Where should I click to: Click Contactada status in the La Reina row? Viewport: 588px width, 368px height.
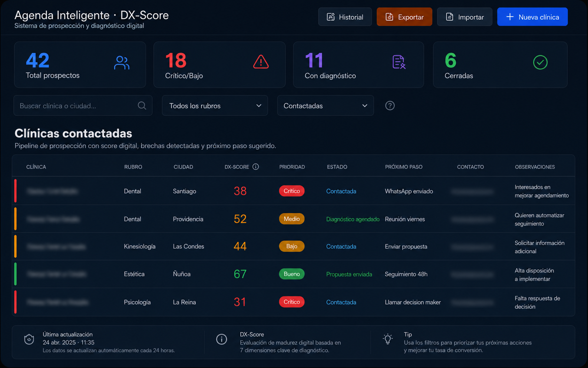coord(341,302)
